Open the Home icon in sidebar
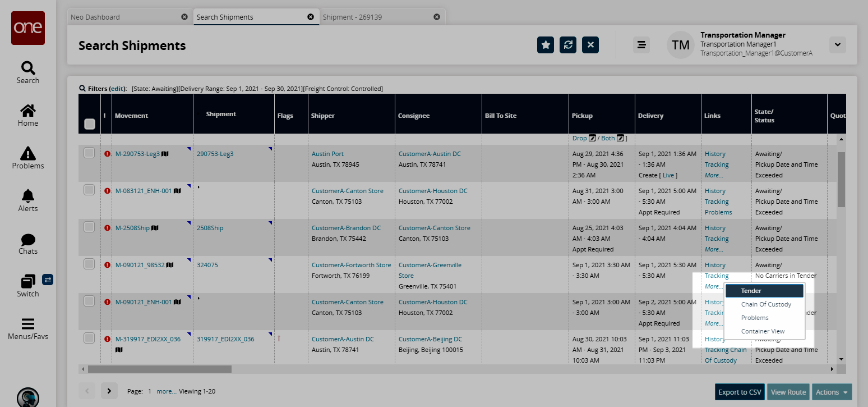 [27, 111]
